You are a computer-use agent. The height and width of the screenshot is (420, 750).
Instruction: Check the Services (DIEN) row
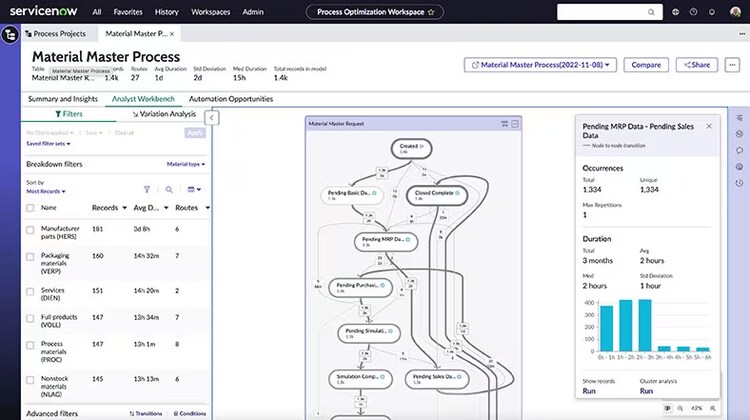30,291
